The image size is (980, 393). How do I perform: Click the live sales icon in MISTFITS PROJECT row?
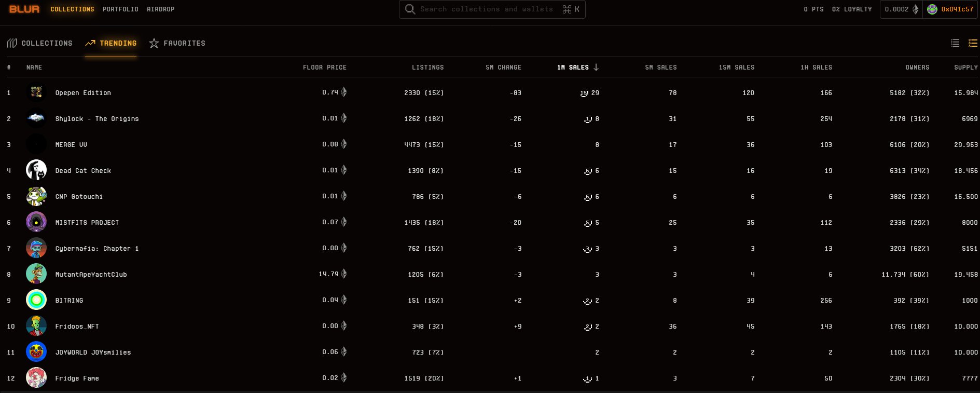pyautogui.click(x=588, y=223)
